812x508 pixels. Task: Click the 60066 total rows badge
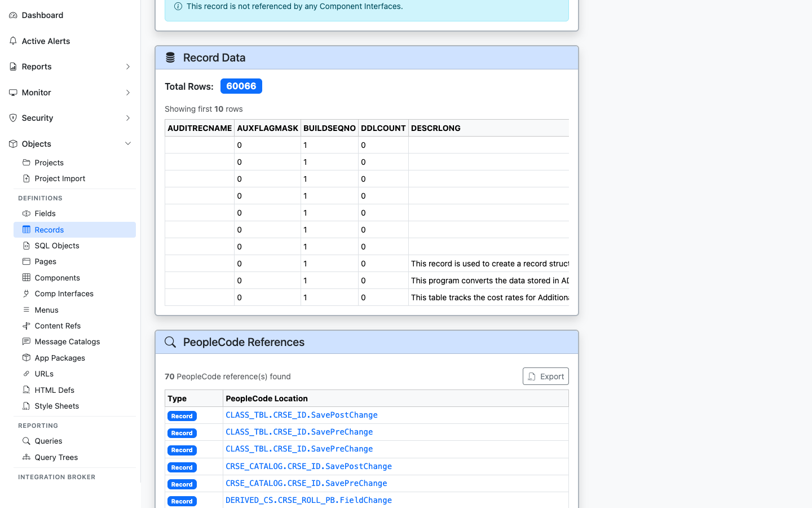[x=241, y=86]
